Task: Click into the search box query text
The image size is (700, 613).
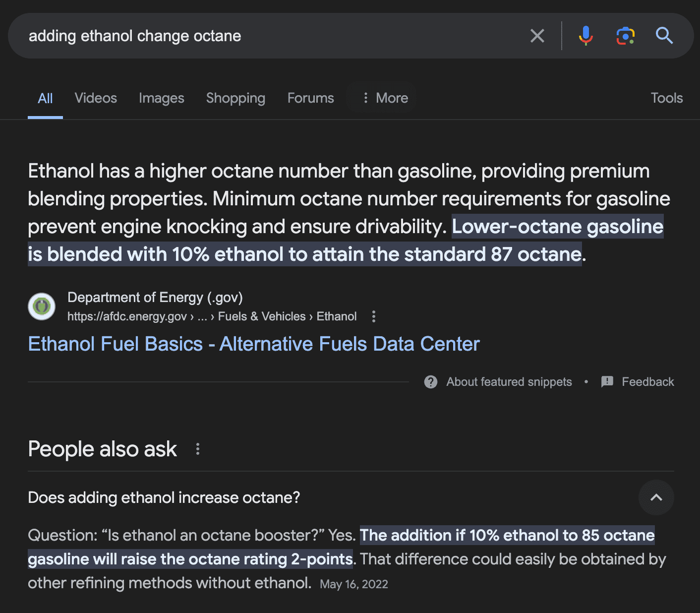Action: (x=135, y=36)
